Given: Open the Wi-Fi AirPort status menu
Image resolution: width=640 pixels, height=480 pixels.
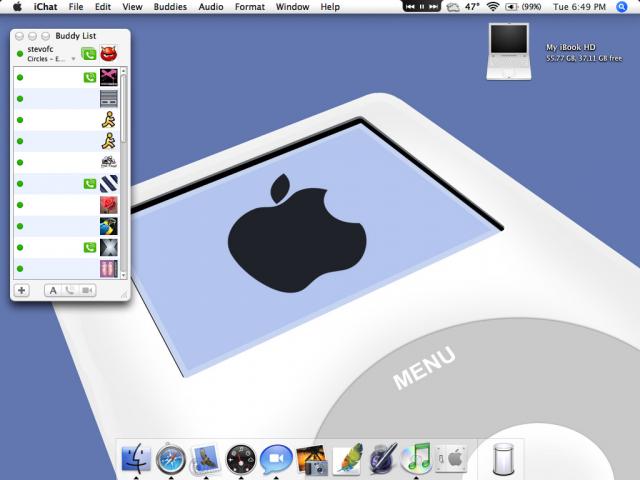Looking at the screenshot, I should [x=493, y=7].
